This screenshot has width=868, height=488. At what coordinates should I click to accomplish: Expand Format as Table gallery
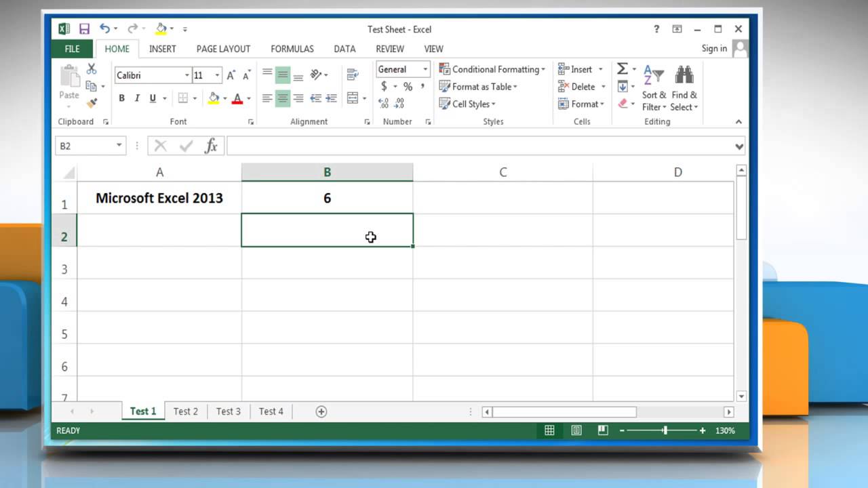(478, 87)
